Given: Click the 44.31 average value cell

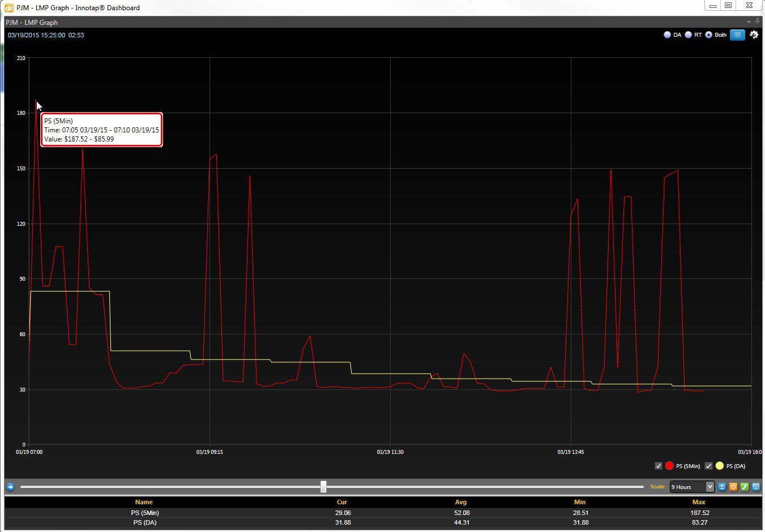Looking at the screenshot, I should click(462, 522).
